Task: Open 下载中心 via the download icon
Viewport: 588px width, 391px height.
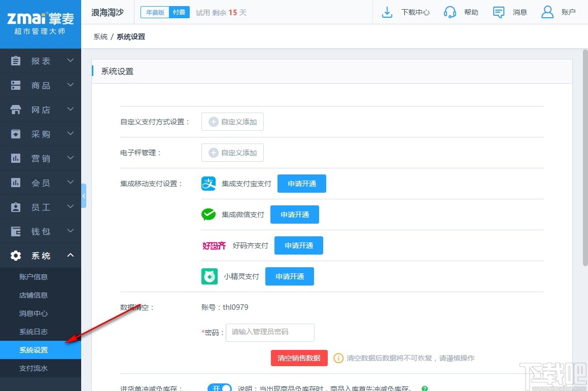Action: (387, 12)
